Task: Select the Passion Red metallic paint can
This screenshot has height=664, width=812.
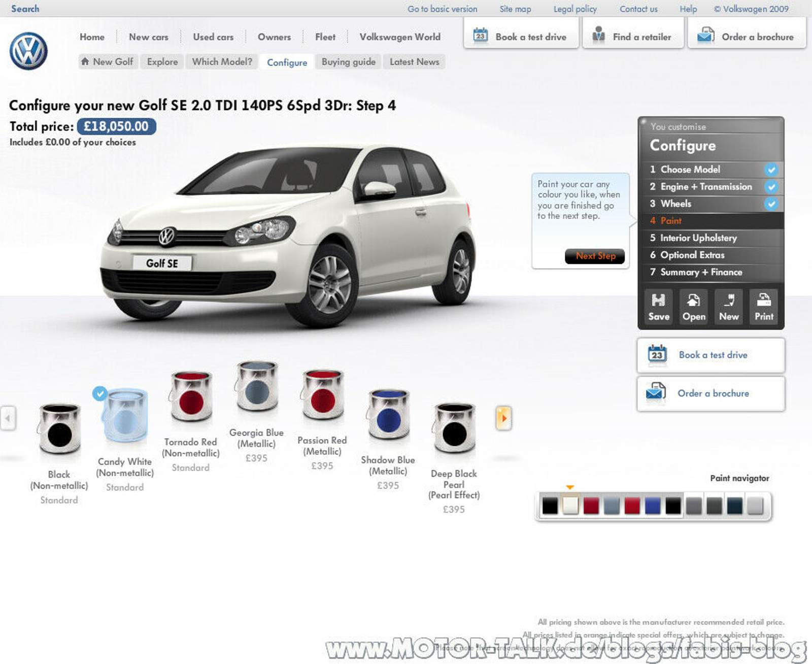Action: [322, 394]
